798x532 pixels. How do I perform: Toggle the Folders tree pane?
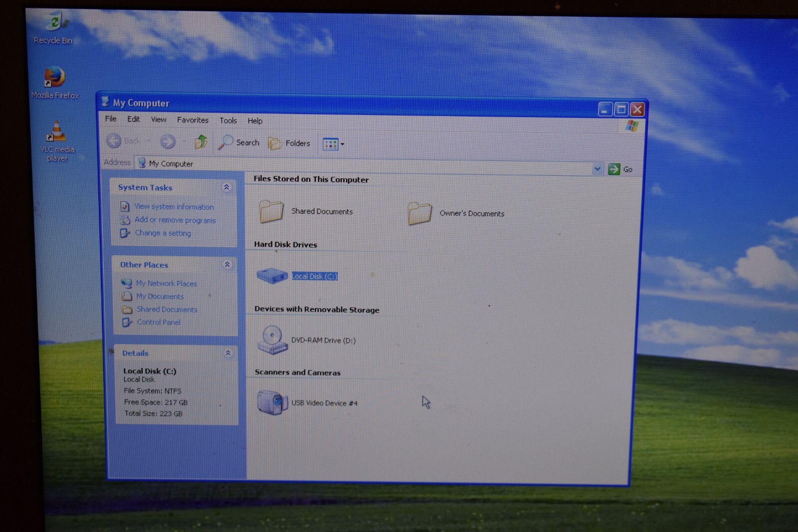[x=289, y=144]
